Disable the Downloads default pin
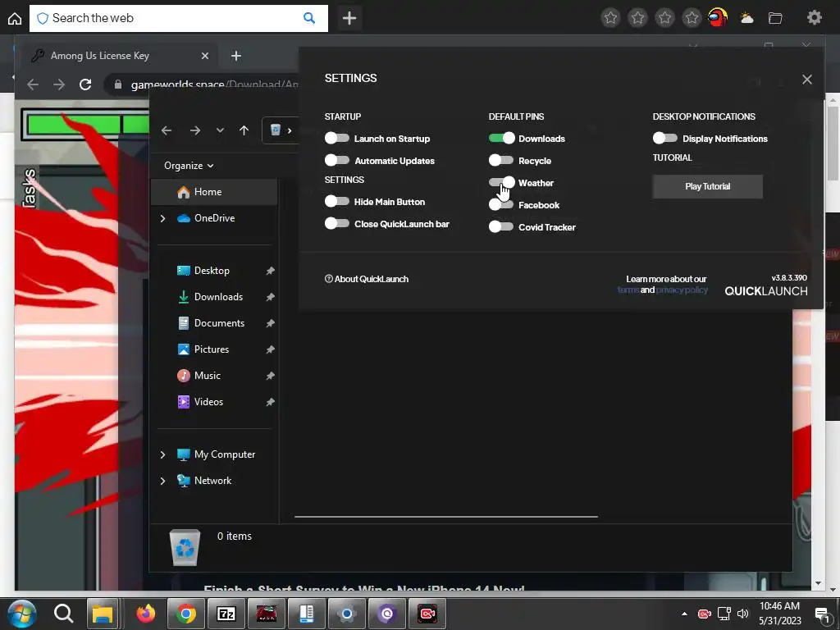Screen dimensions: 840x630 [x=501, y=138]
